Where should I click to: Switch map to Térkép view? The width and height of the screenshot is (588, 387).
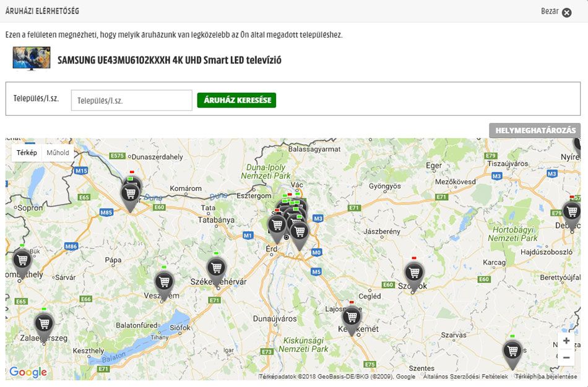tap(27, 153)
